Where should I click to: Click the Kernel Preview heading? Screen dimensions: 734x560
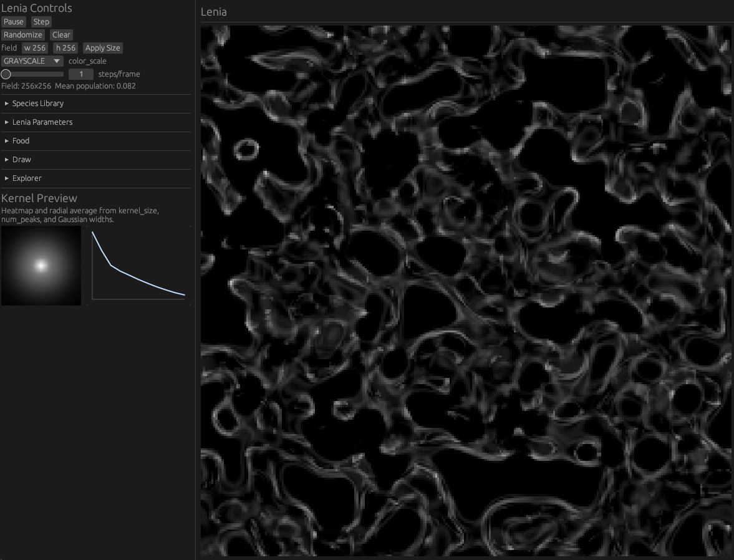(39, 198)
